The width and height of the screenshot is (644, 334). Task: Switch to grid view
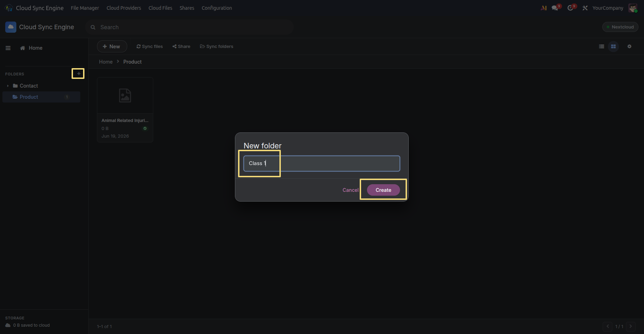(613, 47)
